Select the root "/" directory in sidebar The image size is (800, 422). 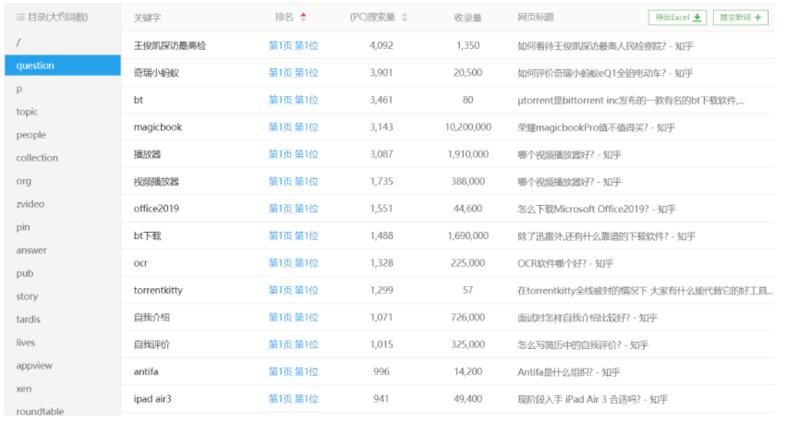pyautogui.click(x=19, y=42)
